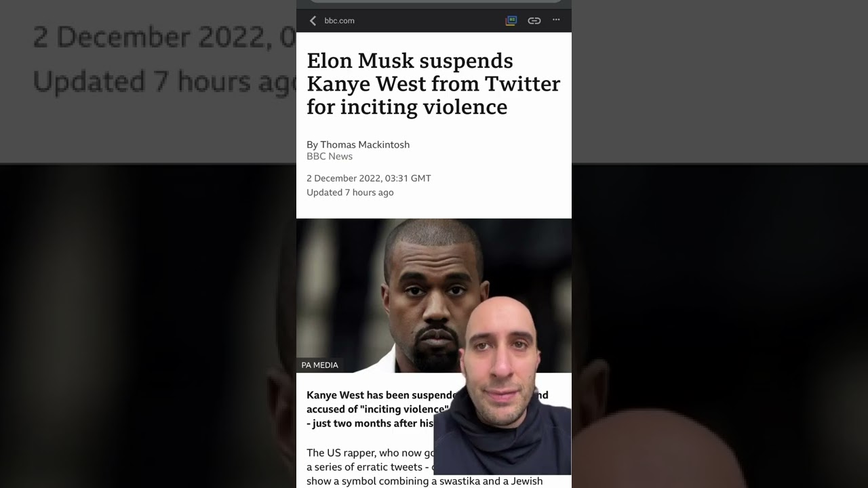Click the Updated 7 hours ago text
The height and width of the screenshot is (488, 868).
350,192
